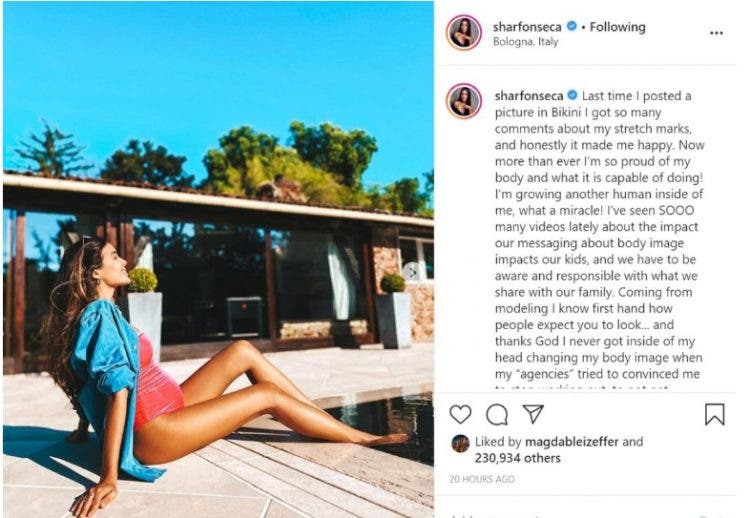Viewport: 750px width, 518px height.
Task: Open sharfonseca avatar in post header
Action: coord(463,33)
